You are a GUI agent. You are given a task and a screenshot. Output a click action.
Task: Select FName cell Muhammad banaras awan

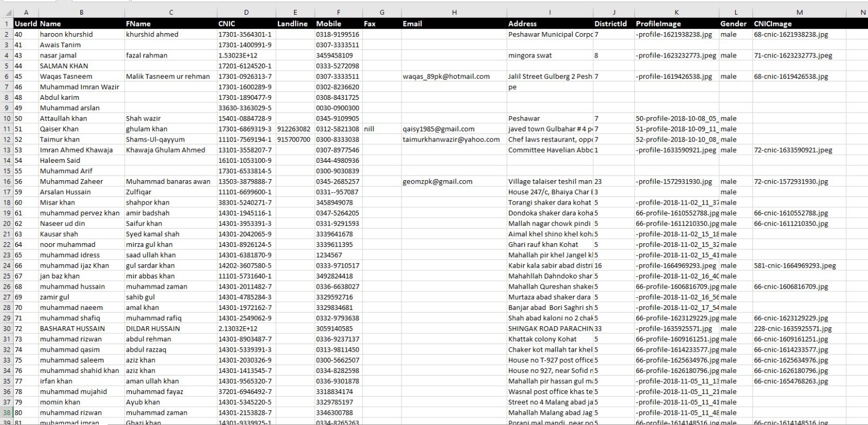[x=170, y=181]
